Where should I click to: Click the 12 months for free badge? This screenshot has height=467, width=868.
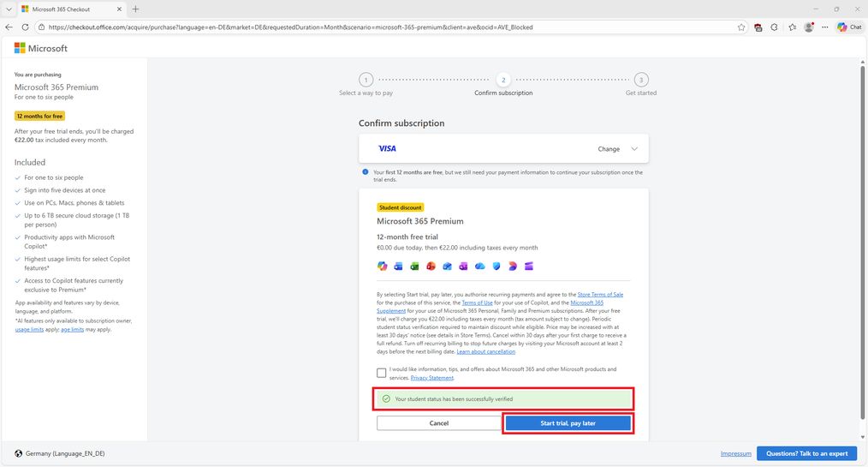[39, 117]
